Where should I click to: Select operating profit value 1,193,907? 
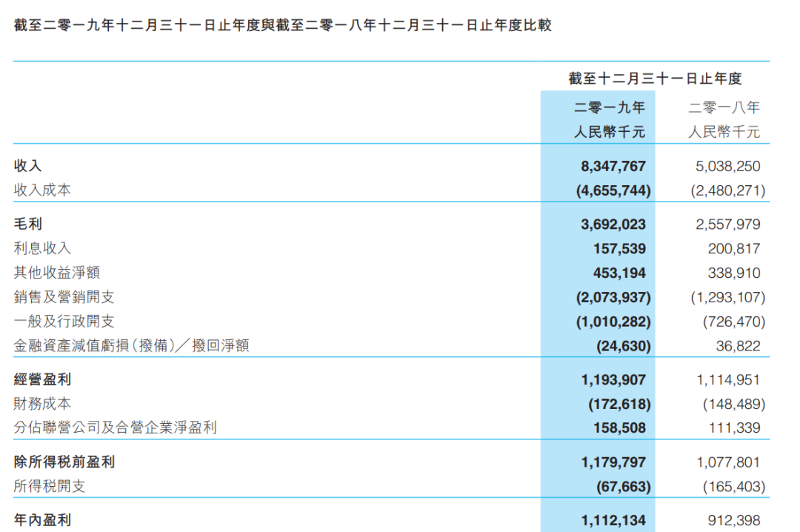(613, 380)
